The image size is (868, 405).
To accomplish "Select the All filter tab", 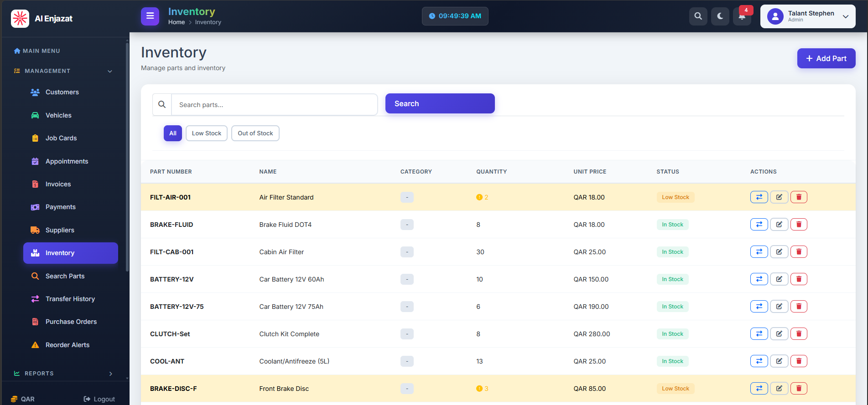I will point(173,133).
